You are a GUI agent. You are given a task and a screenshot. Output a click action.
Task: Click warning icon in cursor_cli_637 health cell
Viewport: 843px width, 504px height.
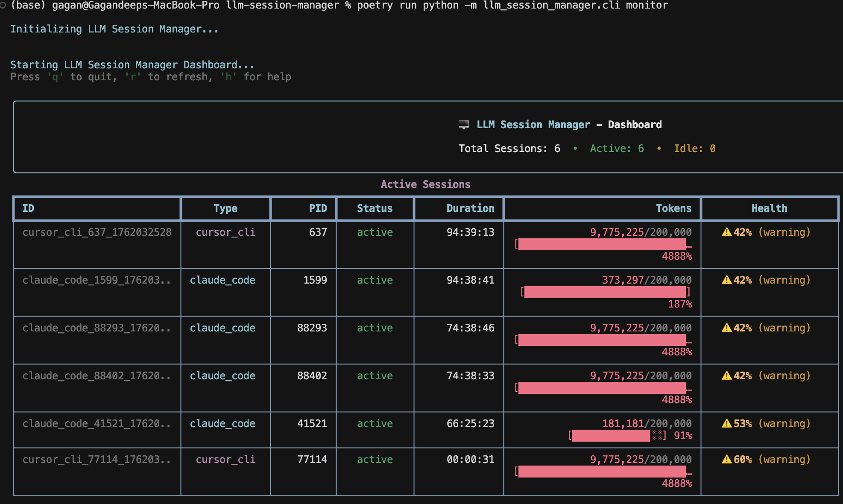click(x=726, y=232)
